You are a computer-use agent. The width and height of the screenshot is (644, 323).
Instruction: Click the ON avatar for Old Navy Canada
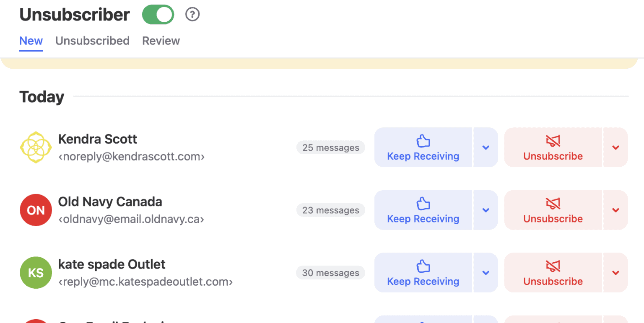(x=36, y=210)
